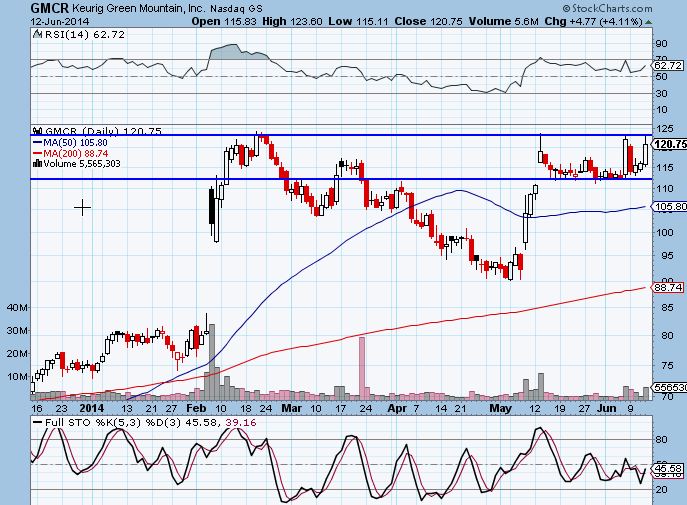The image size is (687, 505).
Task: Click the 88.74 MA(200) axis tag
Action: pos(668,287)
